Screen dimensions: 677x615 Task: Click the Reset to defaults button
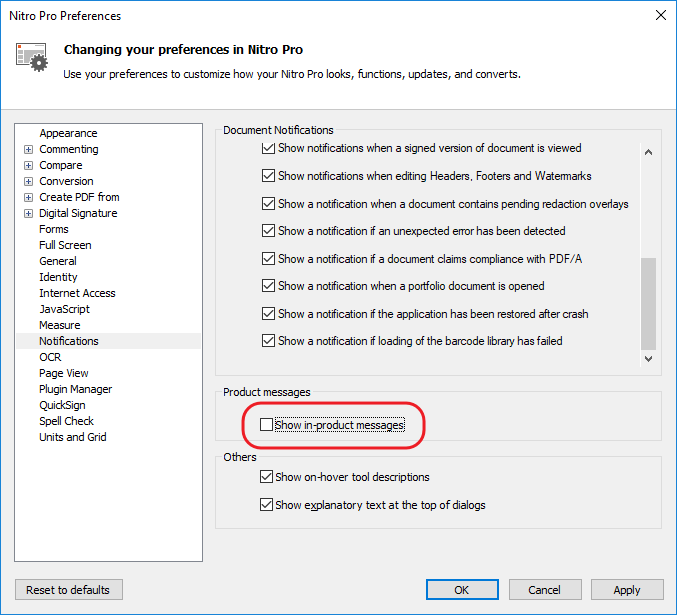[69, 590]
